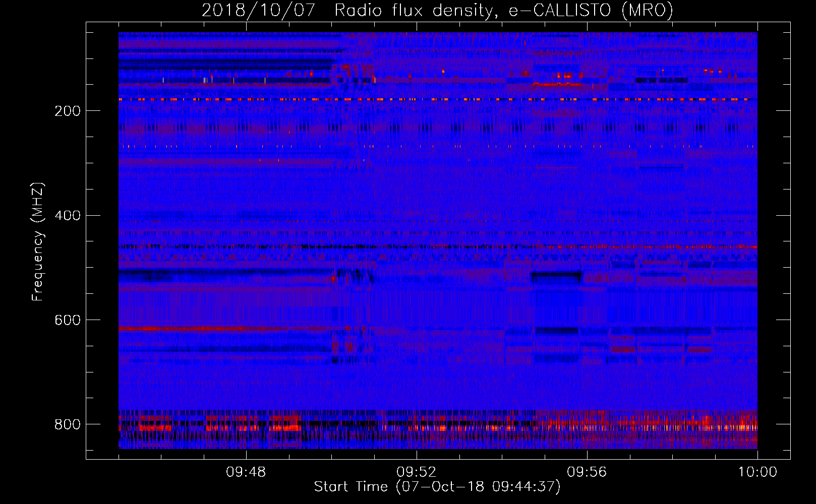
Task: Click the 09:52 time tick label
Action: coord(417,472)
